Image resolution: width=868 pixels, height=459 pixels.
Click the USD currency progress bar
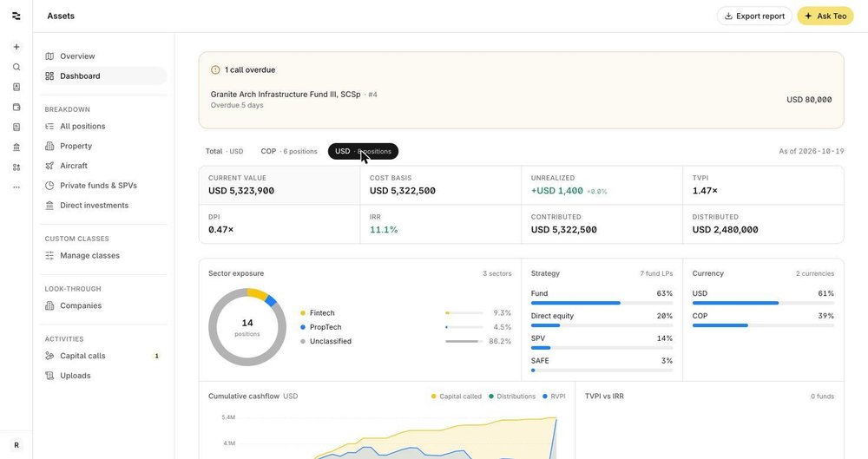click(x=763, y=303)
